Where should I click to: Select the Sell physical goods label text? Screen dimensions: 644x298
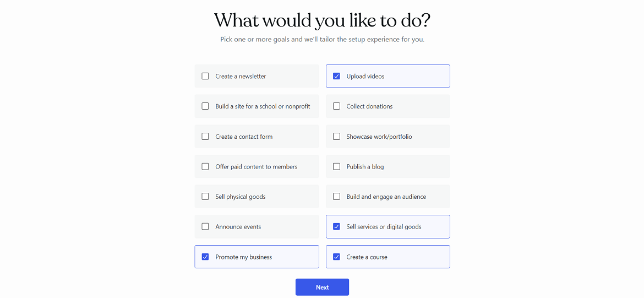pos(240,197)
